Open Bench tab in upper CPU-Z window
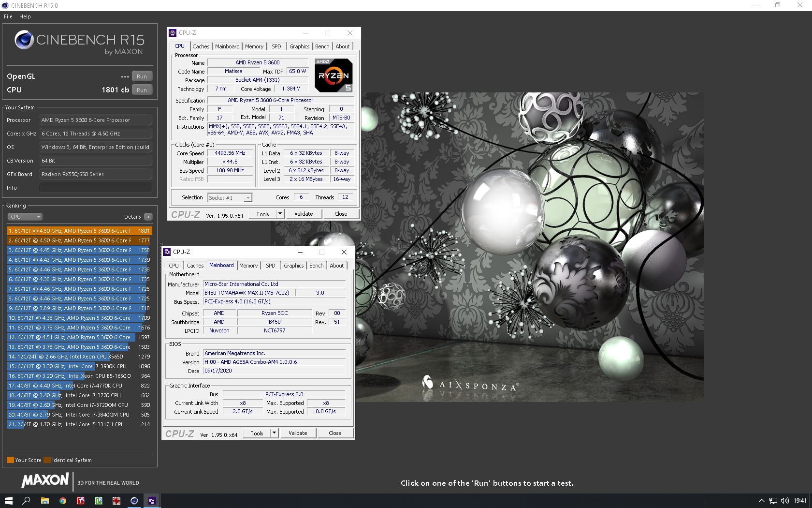This screenshot has width=812, height=508. tap(322, 46)
